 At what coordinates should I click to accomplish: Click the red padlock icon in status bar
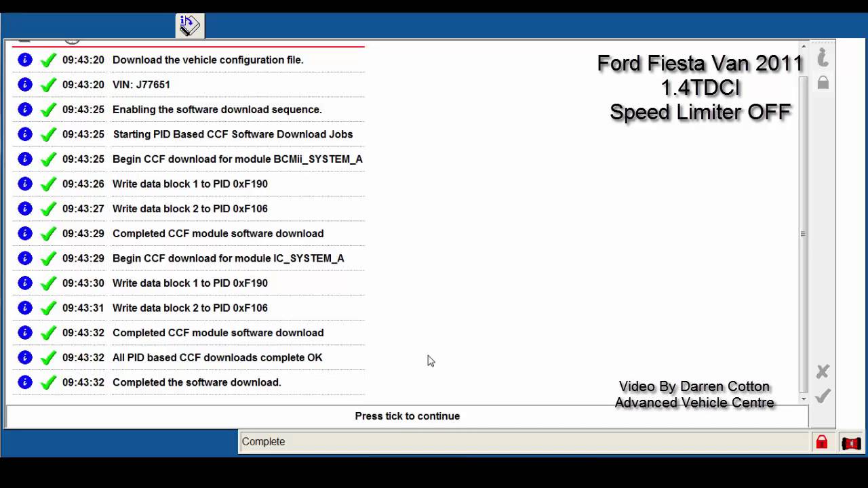tap(821, 443)
